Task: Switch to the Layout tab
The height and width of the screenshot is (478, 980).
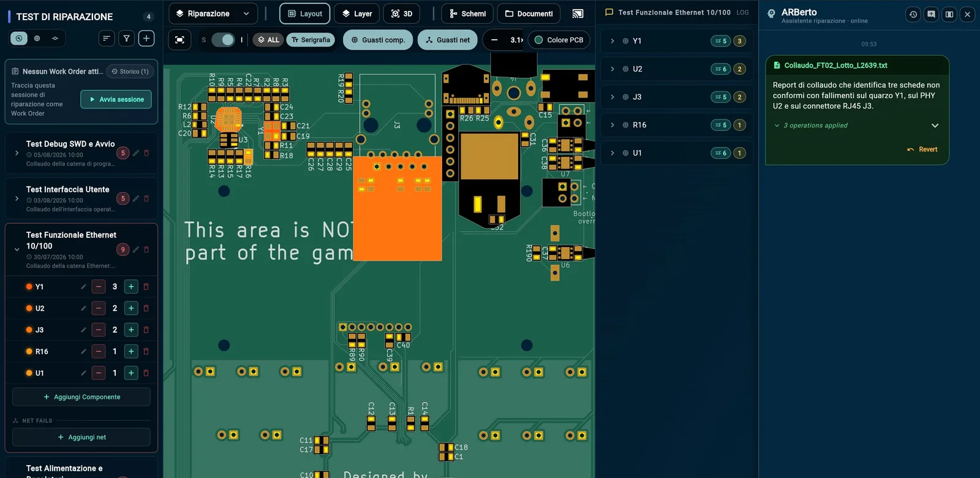Action: pos(305,13)
